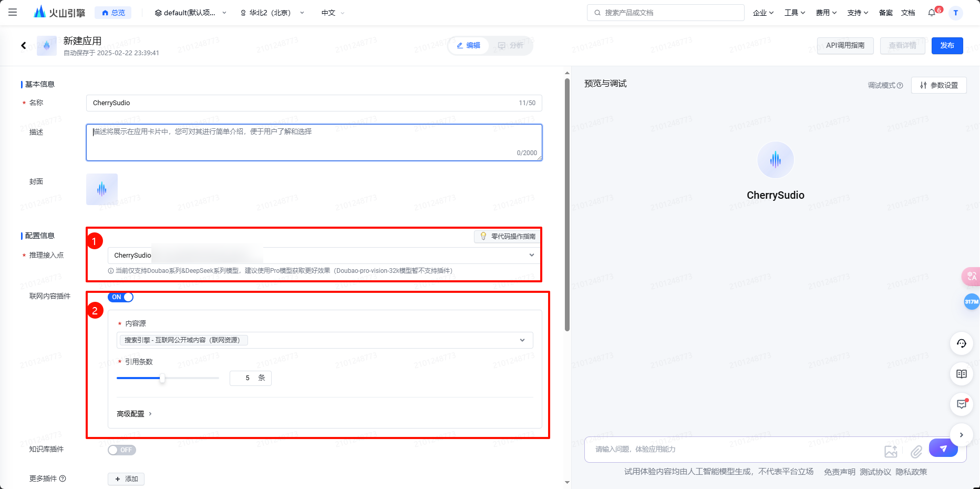Screen dimensions: 980x489
Task: Click the 调试模式 label
Action: [881, 85]
